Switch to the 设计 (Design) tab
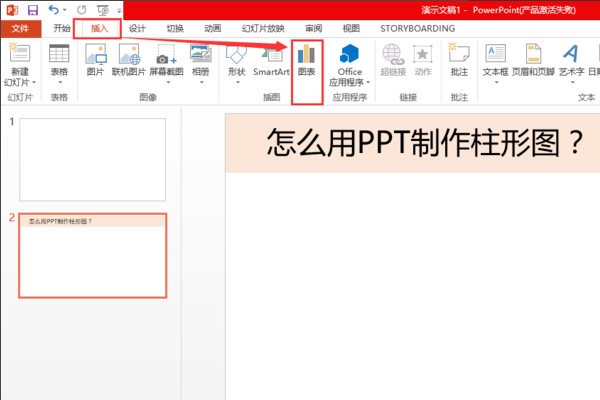Screen dimensions: 600x400 pyautogui.click(x=137, y=28)
